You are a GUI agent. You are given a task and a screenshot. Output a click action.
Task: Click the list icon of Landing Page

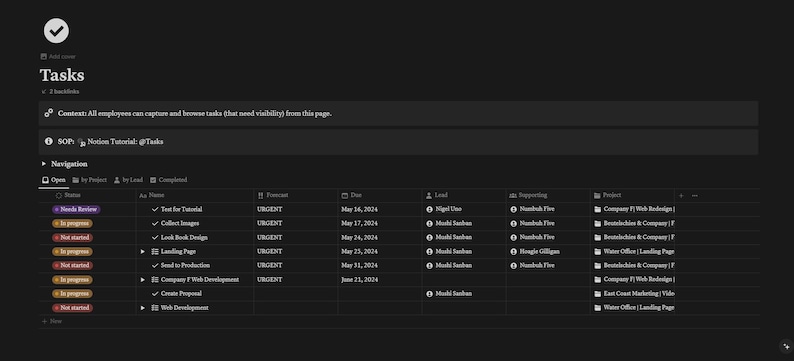pos(155,252)
